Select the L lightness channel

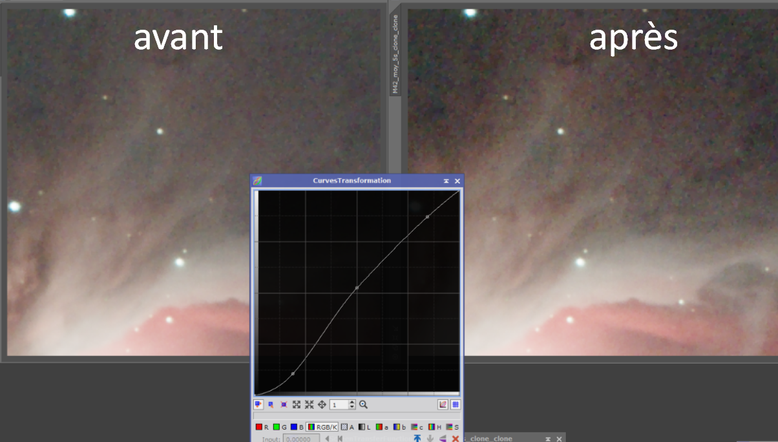click(365, 427)
